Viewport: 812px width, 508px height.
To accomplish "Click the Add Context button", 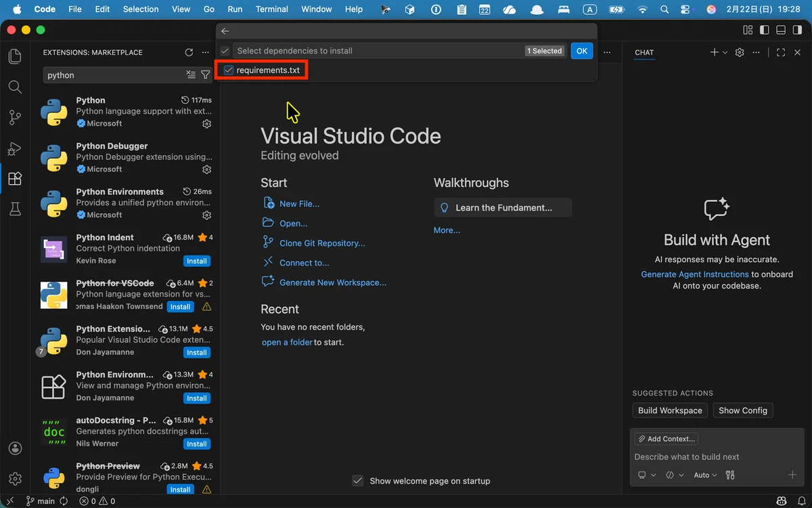I will pyautogui.click(x=666, y=439).
